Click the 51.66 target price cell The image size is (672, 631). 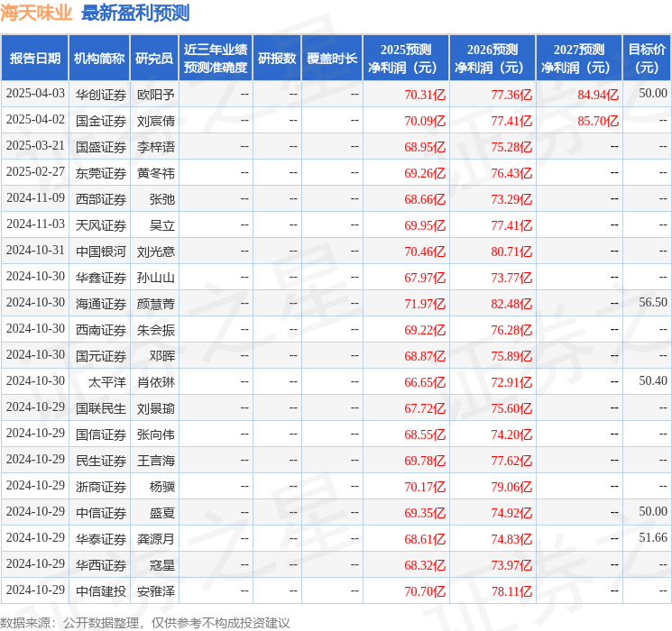point(652,538)
